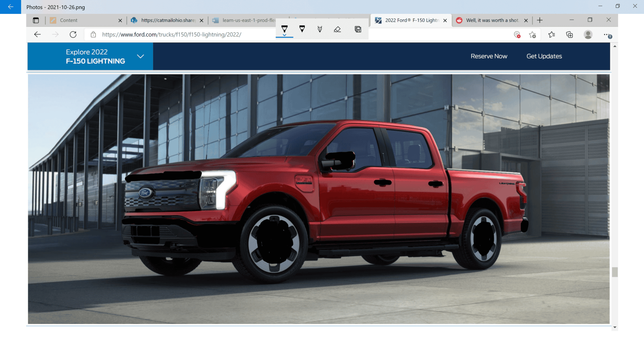Close the inner browser window
This screenshot has height=345, width=644.
(609, 20)
